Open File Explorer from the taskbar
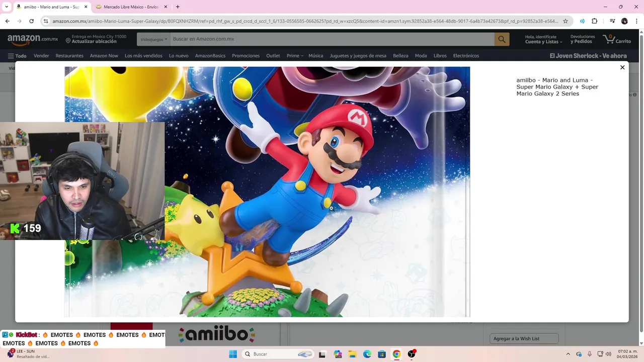The width and height of the screenshot is (644, 362). click(352, 354)
